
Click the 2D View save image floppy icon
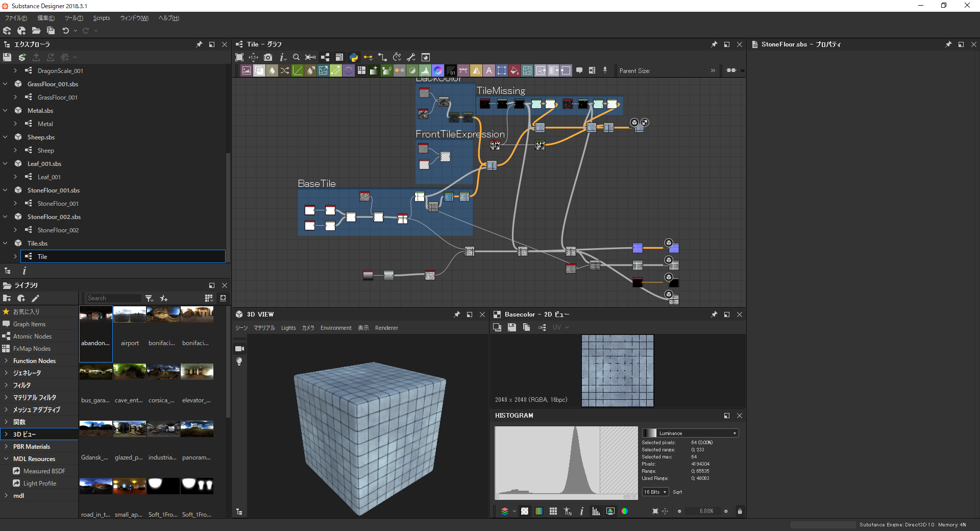click(x=512, y=327)
